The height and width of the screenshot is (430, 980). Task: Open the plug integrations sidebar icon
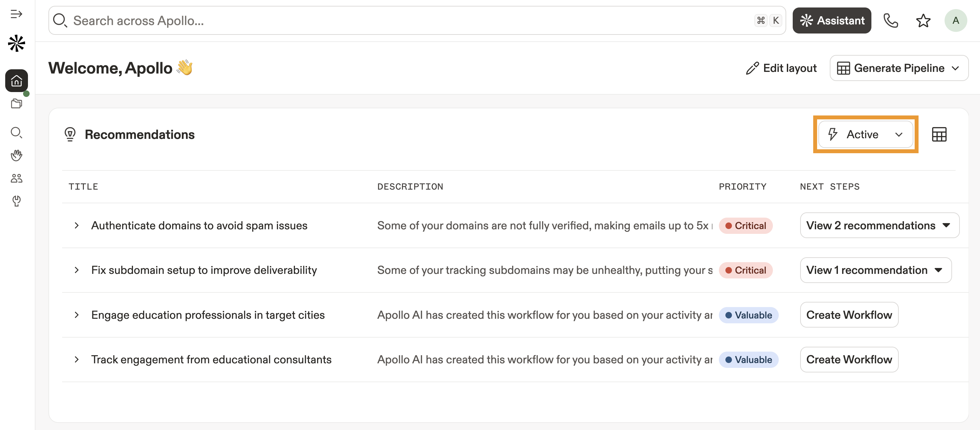(16, 201)
